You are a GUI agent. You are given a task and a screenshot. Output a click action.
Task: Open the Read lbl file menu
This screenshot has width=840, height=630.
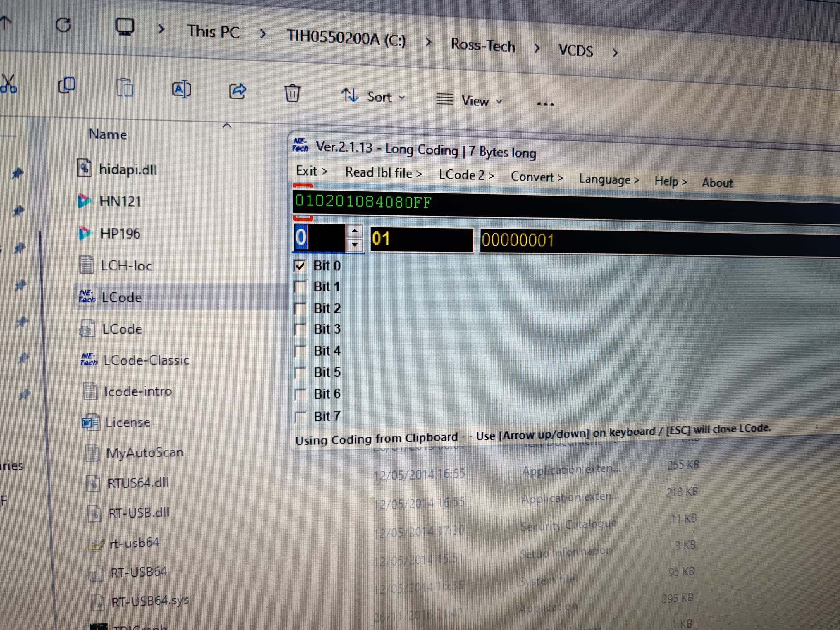(384, 172)
